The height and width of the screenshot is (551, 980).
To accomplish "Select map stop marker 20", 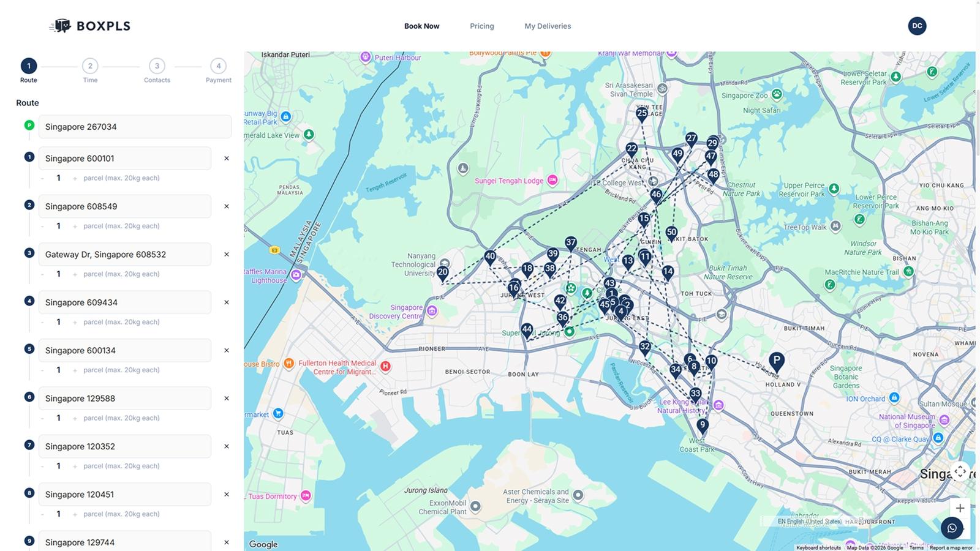I will (443, 273).
